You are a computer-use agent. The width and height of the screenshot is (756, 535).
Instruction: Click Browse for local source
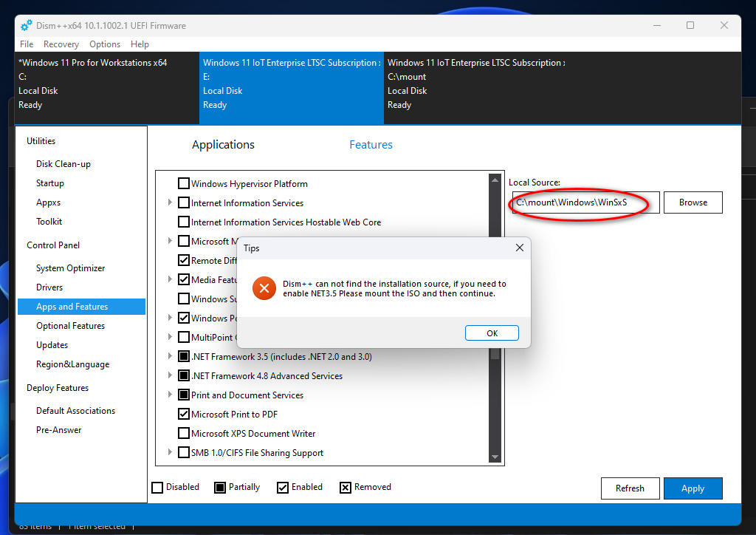693,202
